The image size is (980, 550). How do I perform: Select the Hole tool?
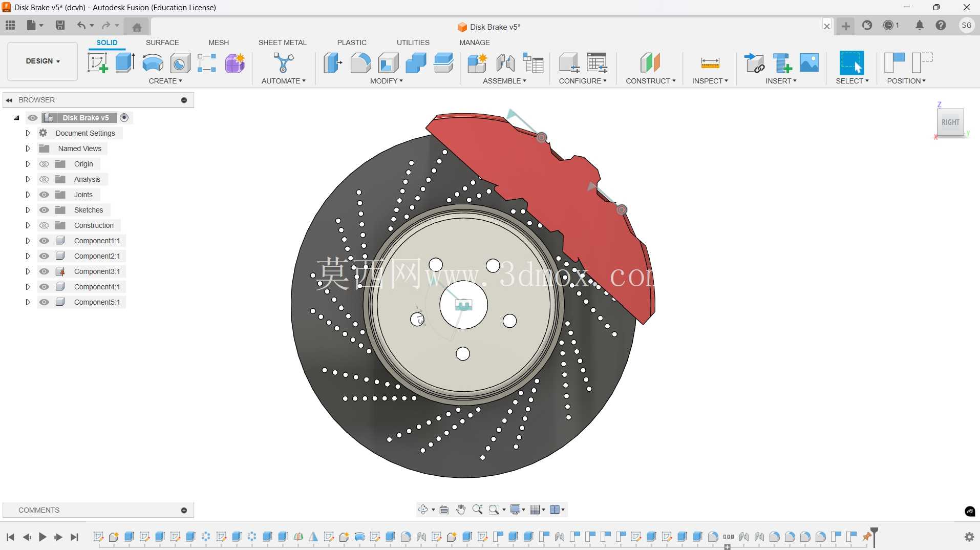[180, 63]
